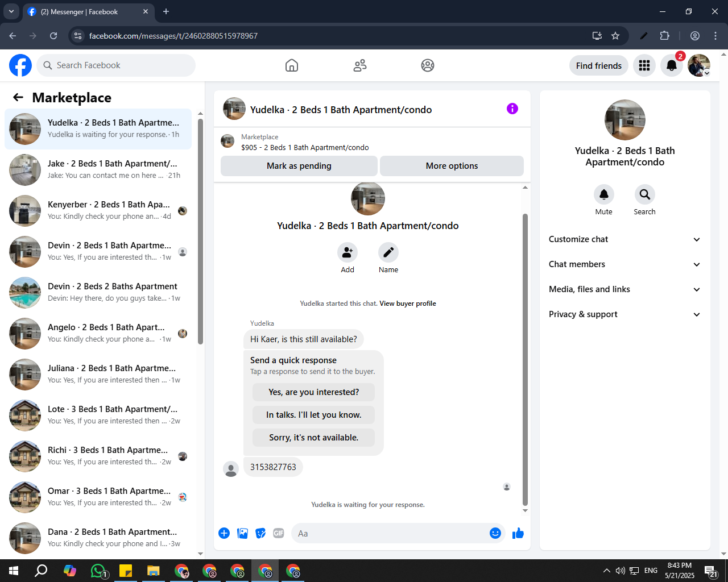The height and width of the screenshot is (582, 728).
Task: Open Chrome tab search dropdown
Action: 11,11
